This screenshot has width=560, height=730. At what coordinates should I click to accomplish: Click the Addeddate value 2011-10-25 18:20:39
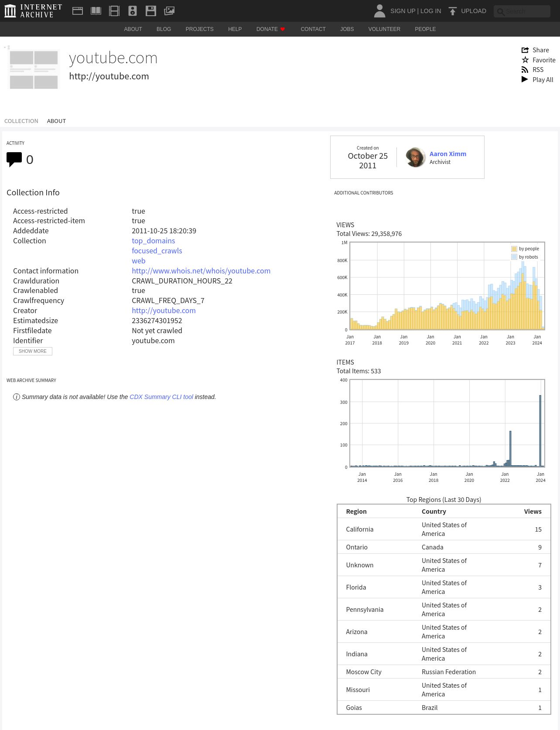[x=164, y=231]
